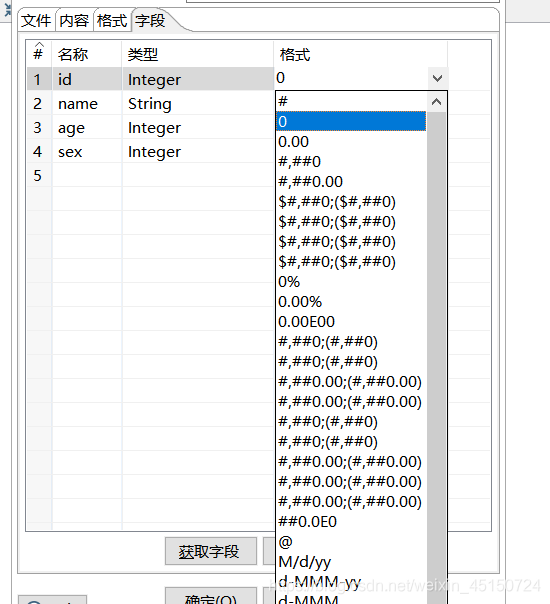The image size is (550, 604).
Task: Select the 字段 tab
Action: tap(150, 20)
